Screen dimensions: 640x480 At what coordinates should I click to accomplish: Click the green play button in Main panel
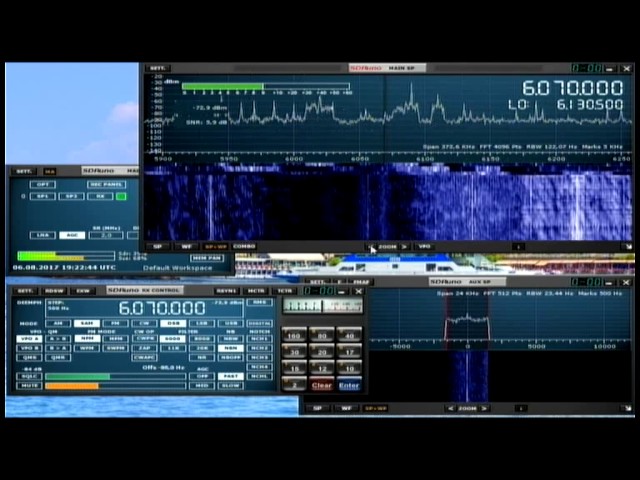[121, 196]
